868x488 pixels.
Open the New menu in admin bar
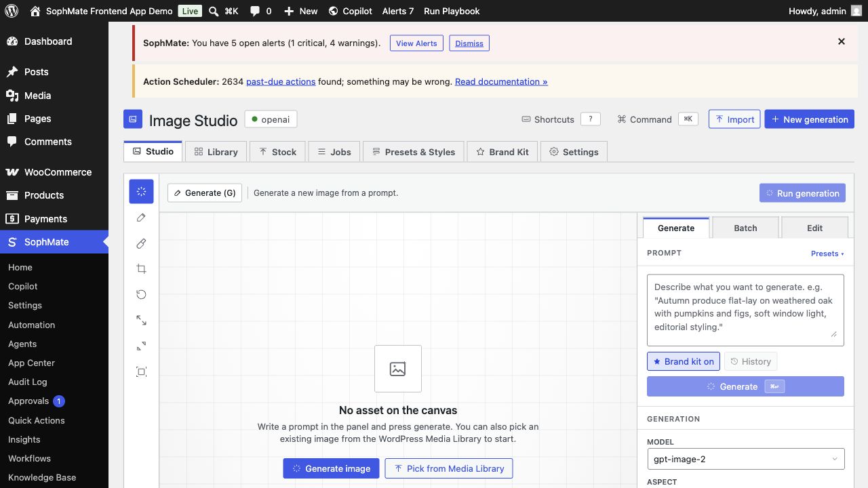coord(300,11)
